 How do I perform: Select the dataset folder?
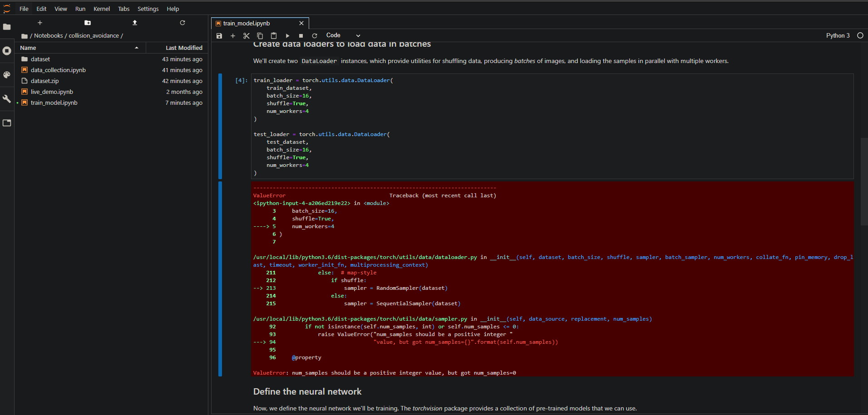click(112, 59)
